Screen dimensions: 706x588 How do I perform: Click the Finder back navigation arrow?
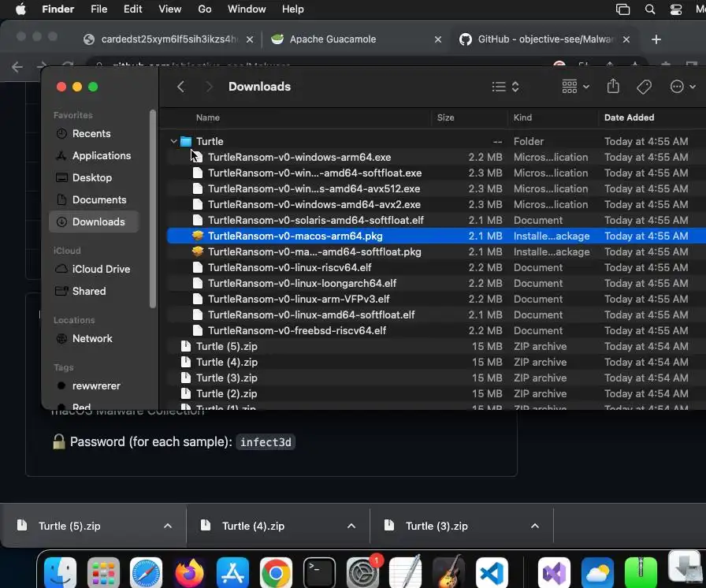click(x=180, y=87)
